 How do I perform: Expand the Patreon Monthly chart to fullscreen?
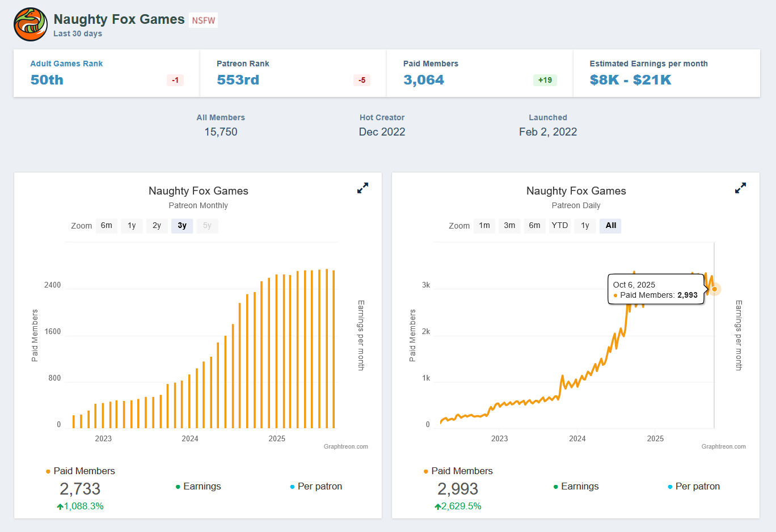pos(362,188)
